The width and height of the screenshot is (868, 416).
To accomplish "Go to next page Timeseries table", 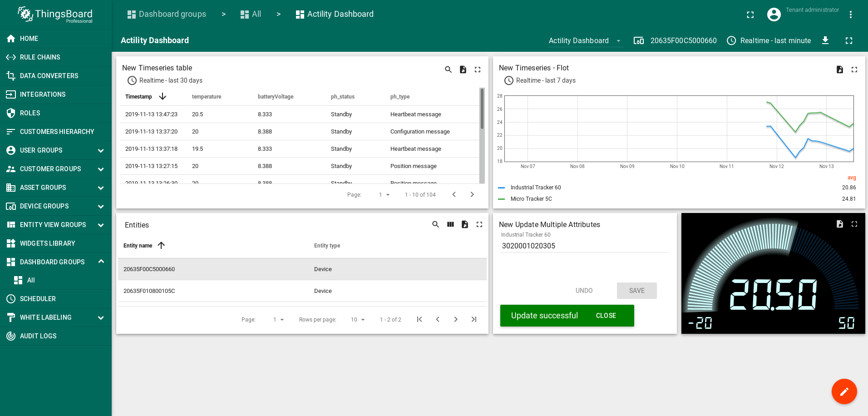I will (x=472, y=194).
